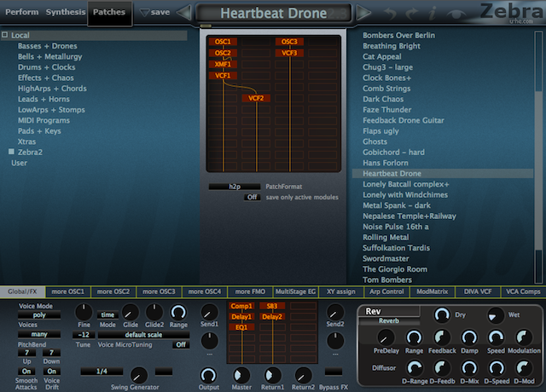Select the VCF2 module in grid
The image size is (546, 392).
pyautogui.click(x=256, y=98)
